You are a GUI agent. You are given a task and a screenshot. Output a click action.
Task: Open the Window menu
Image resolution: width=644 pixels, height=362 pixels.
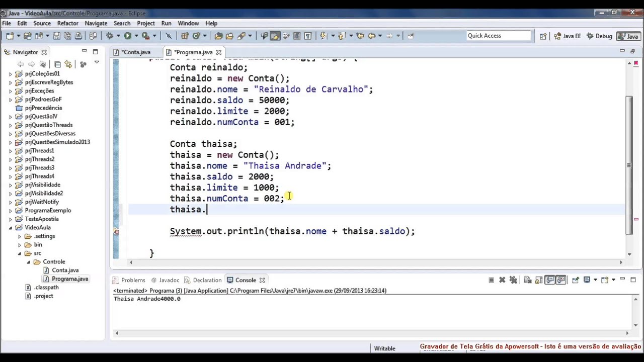(x=188, y=23)
